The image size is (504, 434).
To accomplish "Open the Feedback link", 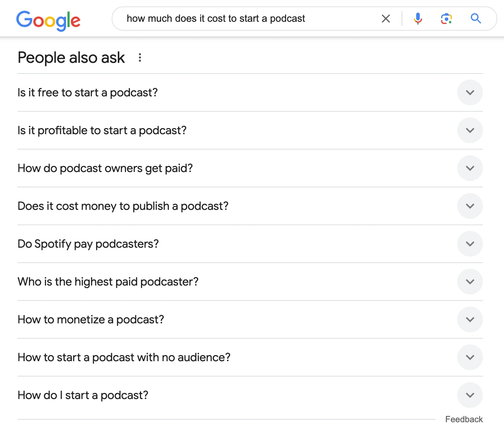I will click(x=464, y=419).
